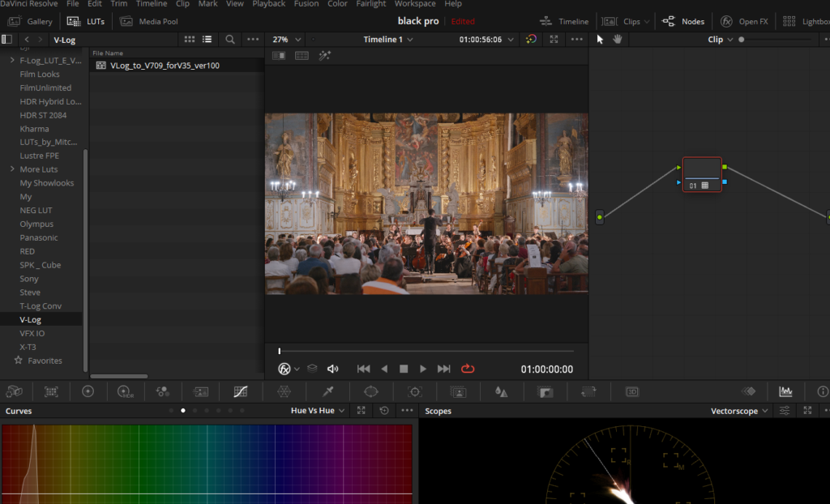The height and width of the screenshot is (504, 830).
Task: Toggle the Gallery panel button
Action: tap(30, 21)
